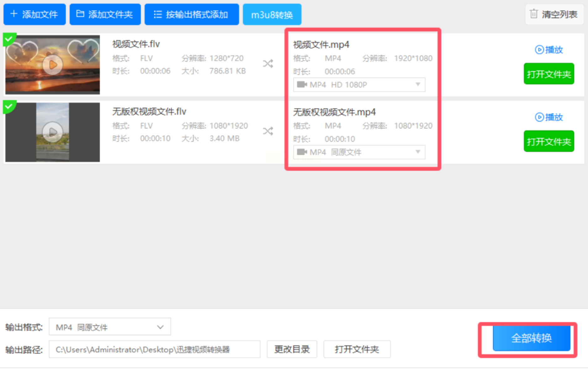The height and width of the screenshot is (369, 588).
Task: Play preview on the 无版权视频文件 thumbnail
Action: (53, 132)
